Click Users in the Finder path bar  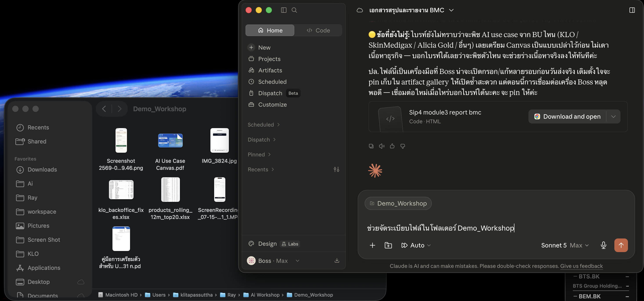(156, 295)
